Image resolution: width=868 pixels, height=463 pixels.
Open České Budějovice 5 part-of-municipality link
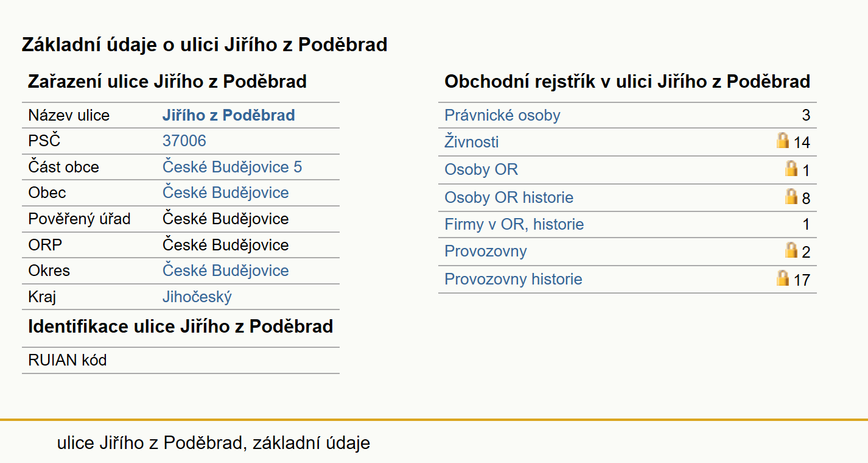pyautogui.click(x=232, y=167)
